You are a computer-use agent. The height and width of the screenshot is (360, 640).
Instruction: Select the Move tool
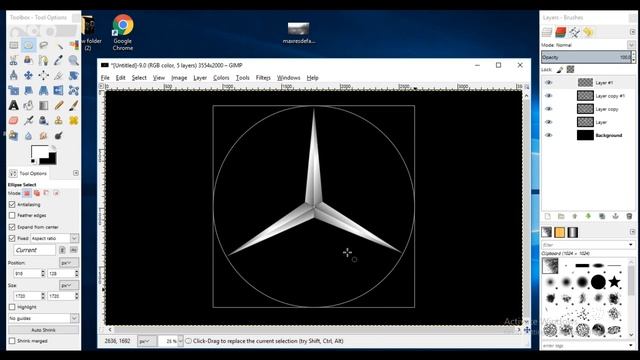tap(29, 75)
